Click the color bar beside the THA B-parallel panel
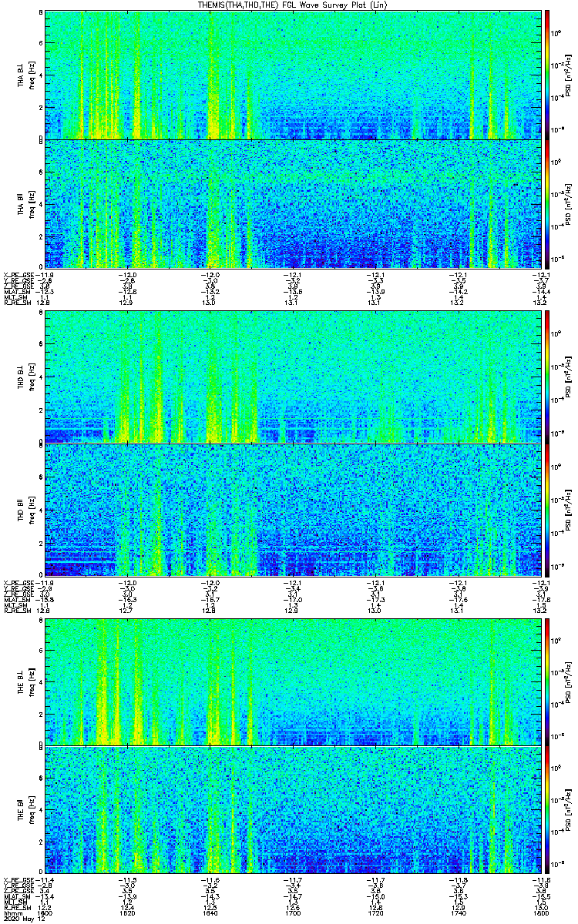This screenshot has width=578, height=924. [546, 204]
